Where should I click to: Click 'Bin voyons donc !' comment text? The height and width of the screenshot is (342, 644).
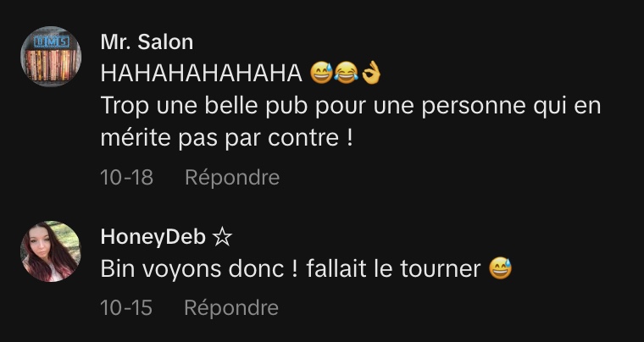[x=199, y=269]
